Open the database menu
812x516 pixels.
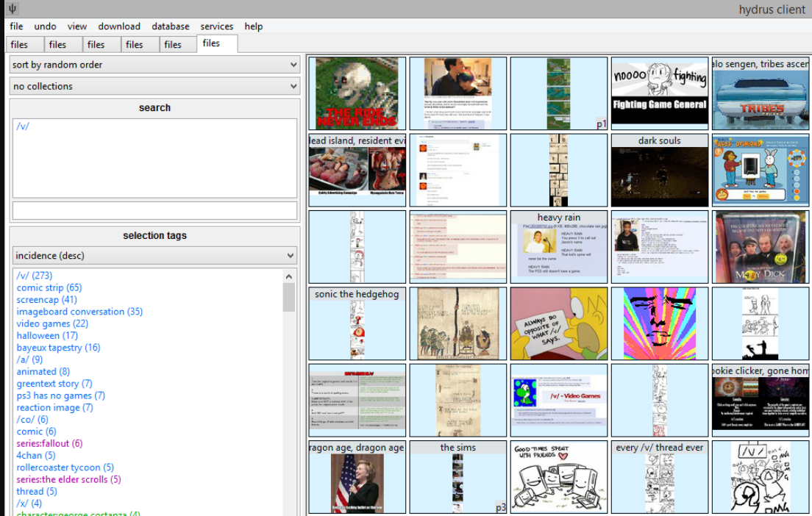170,26
